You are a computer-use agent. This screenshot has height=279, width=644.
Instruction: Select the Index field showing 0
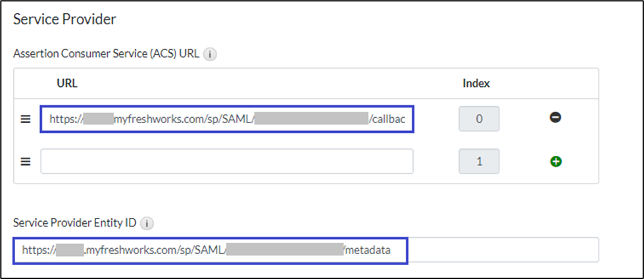point(479,120)
